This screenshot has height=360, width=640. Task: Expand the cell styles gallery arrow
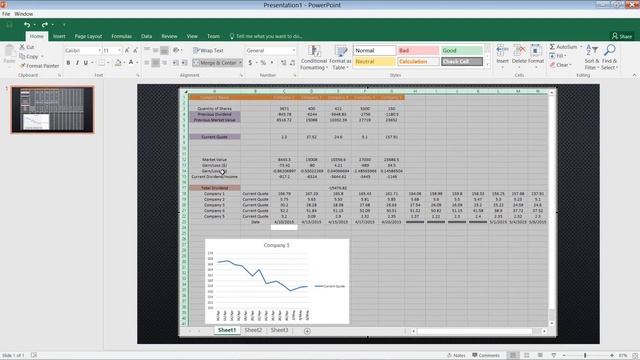click(x=487, y=64)
